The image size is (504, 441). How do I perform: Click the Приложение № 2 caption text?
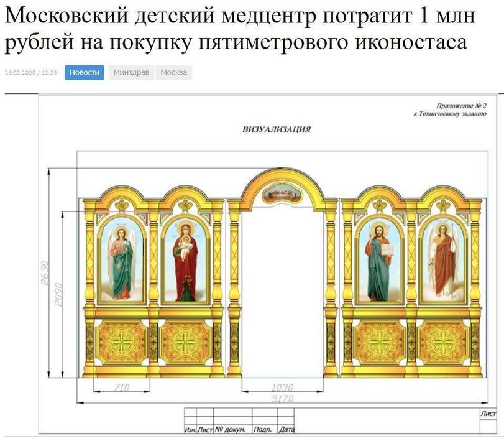tap(461, 106)
